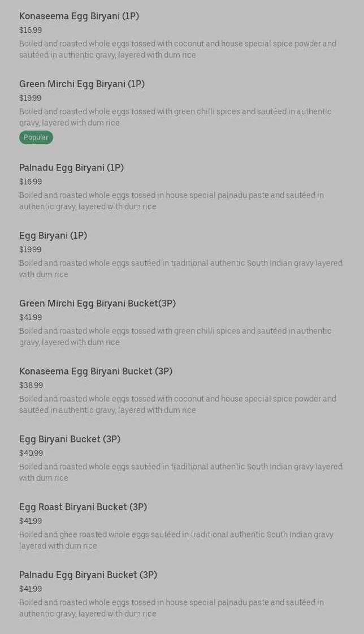Click the $40.99 Egg Biryani Bucket price
The height and width of the screenshot is (634, 364).
(x=31, y=453)
